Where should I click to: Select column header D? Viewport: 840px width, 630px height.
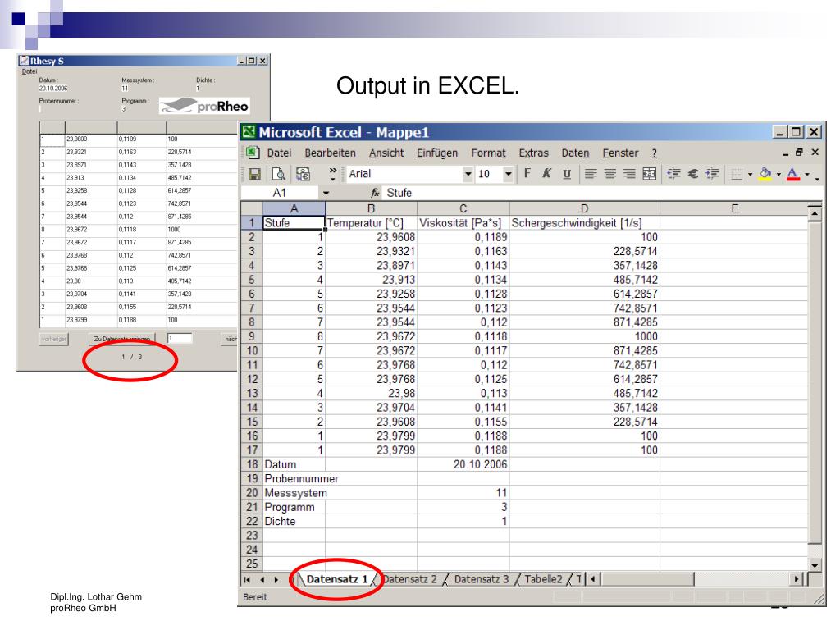coord(584,208)
